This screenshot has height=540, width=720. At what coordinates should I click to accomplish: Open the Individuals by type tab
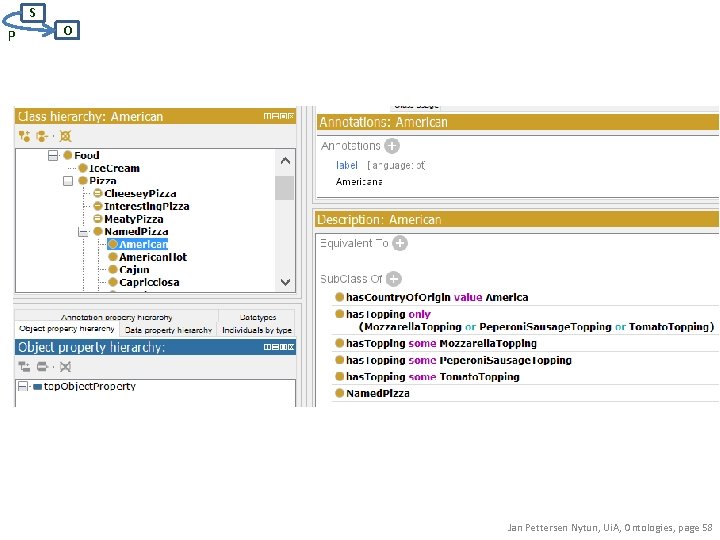pyautogui.click(x=257, y=330)
